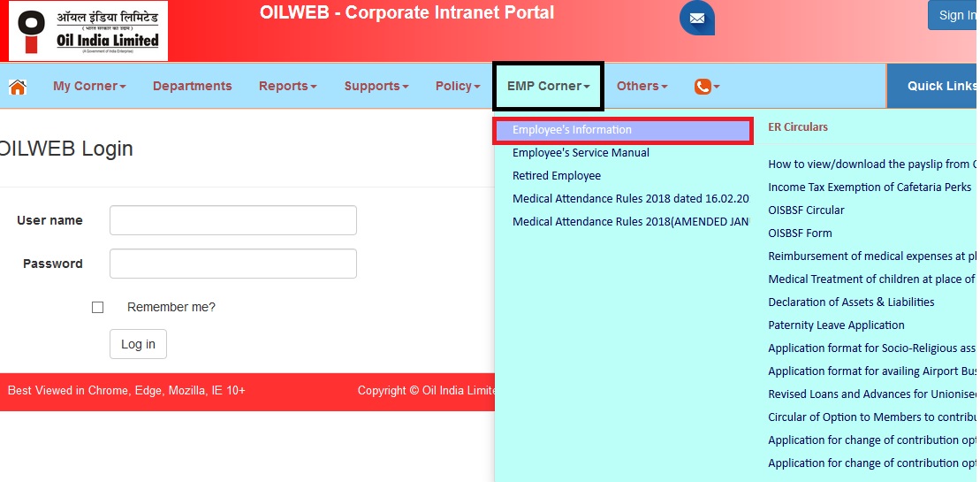The height and width of the screenshot is (482, 980).
Task: Open Employee's Service Manual
Action: click(581, 153)
